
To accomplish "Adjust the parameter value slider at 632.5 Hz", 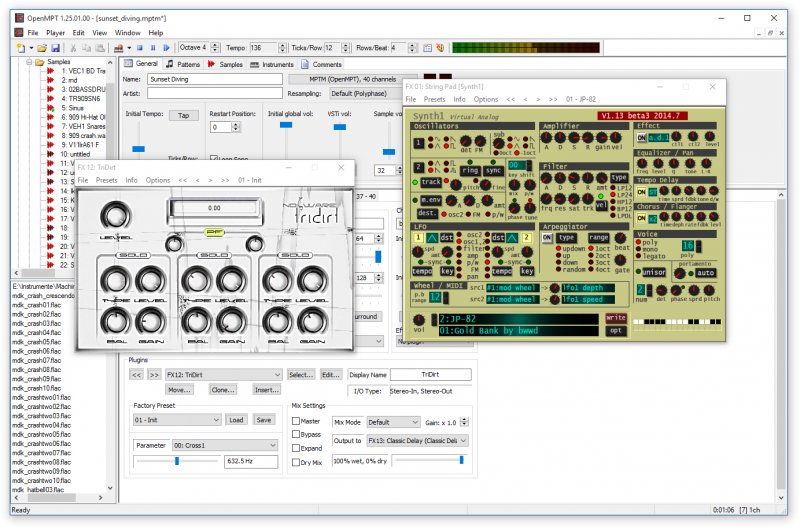I will tap(177, 461).
